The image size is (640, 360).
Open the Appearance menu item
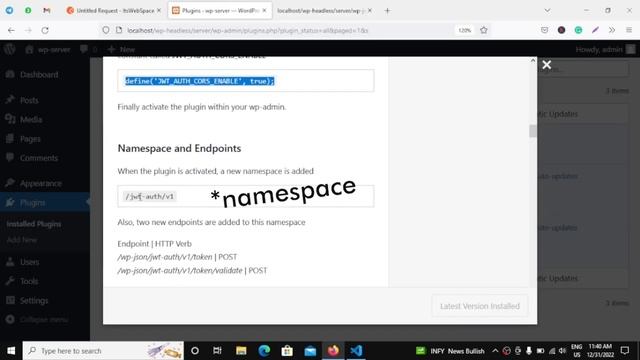[41, 184]
